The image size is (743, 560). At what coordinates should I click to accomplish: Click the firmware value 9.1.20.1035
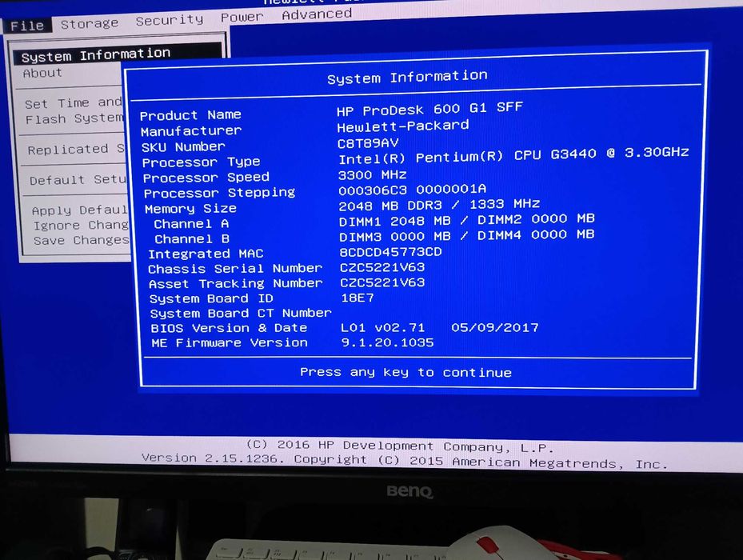tap(388, 342)
